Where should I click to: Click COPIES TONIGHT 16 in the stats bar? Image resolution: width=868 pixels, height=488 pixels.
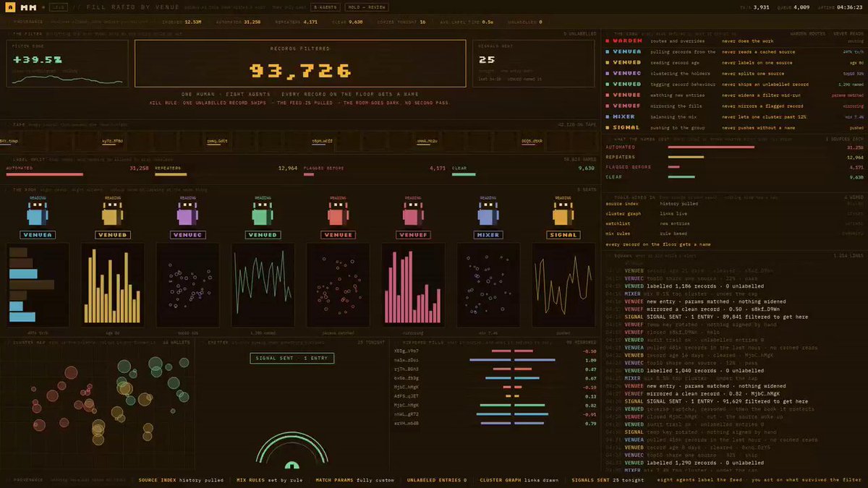pos(401,22)
